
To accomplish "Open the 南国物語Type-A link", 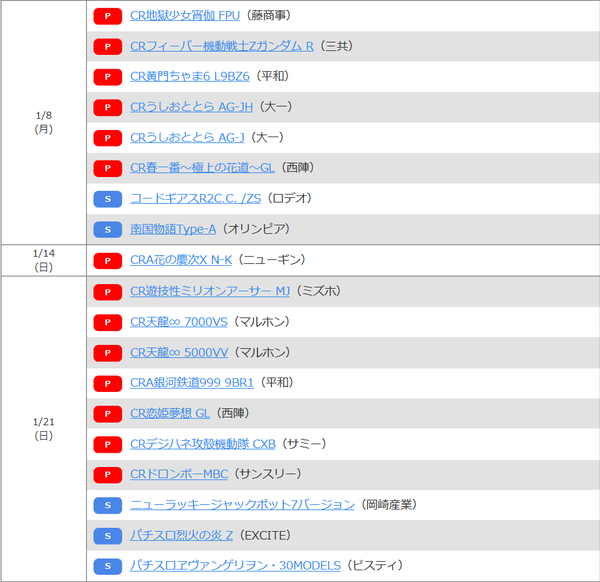I will 173,229.
